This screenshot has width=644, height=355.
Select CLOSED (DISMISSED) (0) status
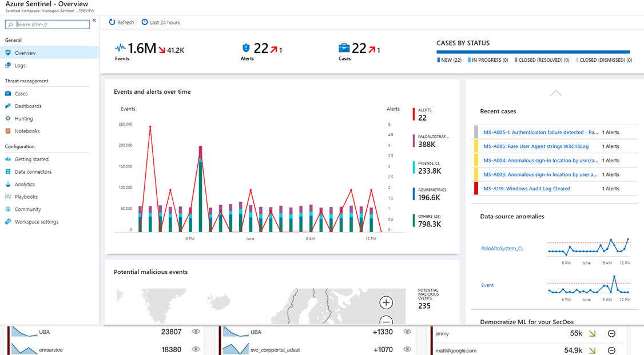(604, 60)
